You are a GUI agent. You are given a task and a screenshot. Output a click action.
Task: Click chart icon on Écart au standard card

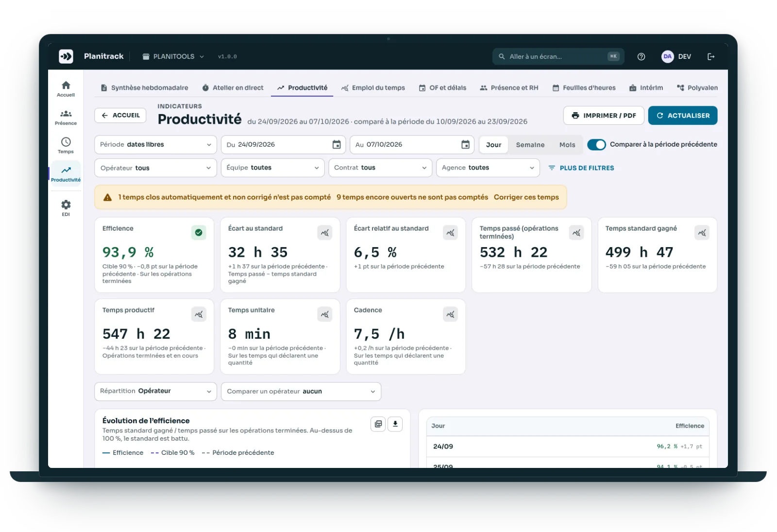tap(325, 233)
